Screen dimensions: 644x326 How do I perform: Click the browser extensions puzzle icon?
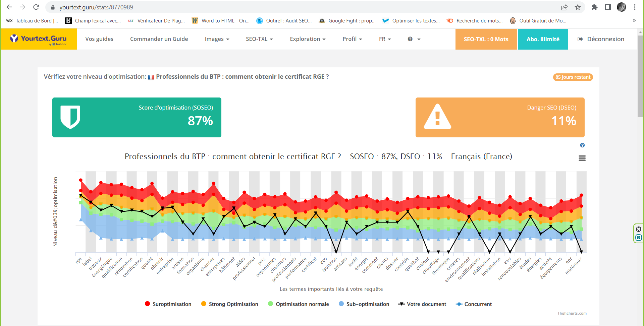pyautogui.click(x=594, y=7)
